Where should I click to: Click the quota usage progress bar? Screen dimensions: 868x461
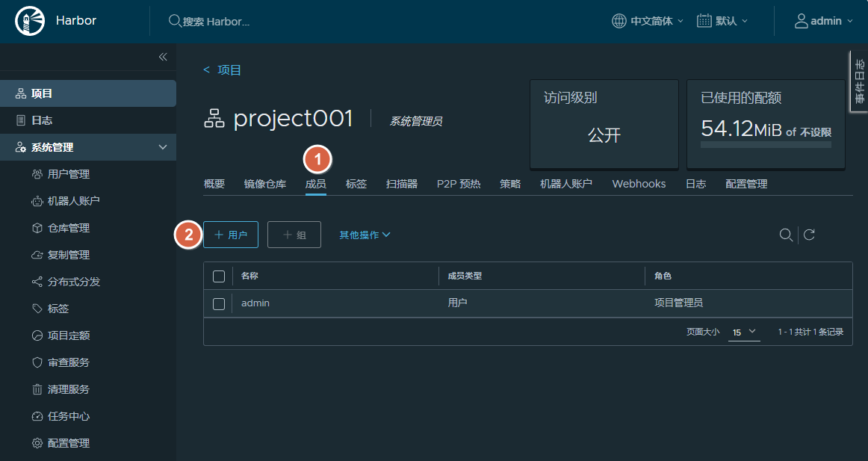(x=766, y=144)
